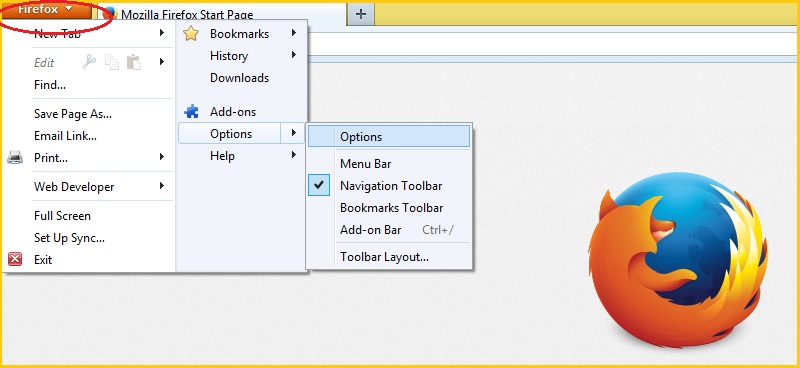
Task: Click the red Exit icon
Action: click(x=15, y=259)
